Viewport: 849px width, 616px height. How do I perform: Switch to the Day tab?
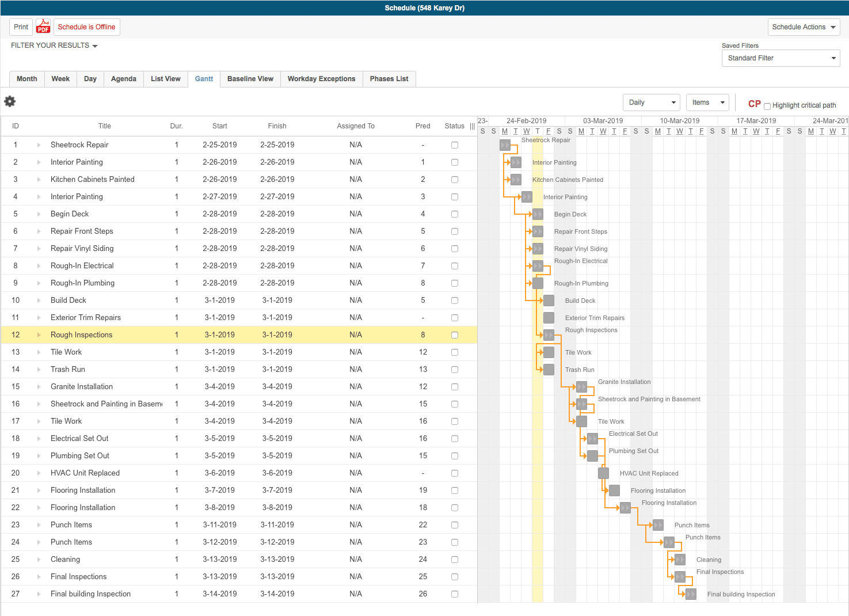click(90, 79)
